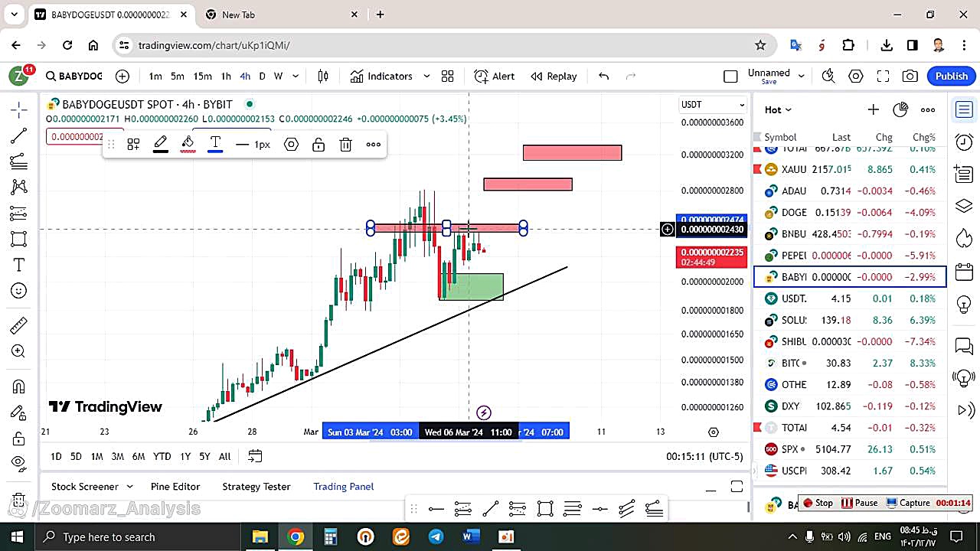Open the prediction and measurement tools
Screen dimensions: 980x551
(x=19, y=213)
